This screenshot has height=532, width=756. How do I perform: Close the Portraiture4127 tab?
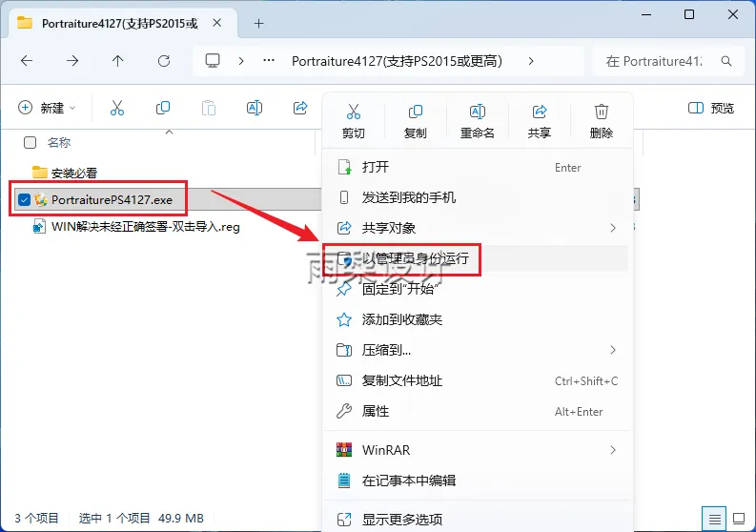tap(217, 23)
